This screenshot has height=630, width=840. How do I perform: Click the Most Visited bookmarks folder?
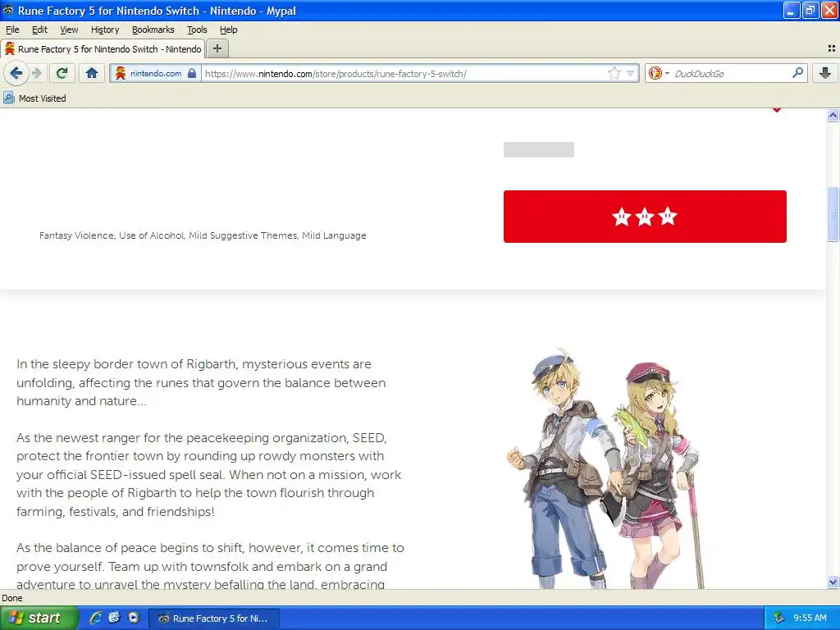click(35, 98)
